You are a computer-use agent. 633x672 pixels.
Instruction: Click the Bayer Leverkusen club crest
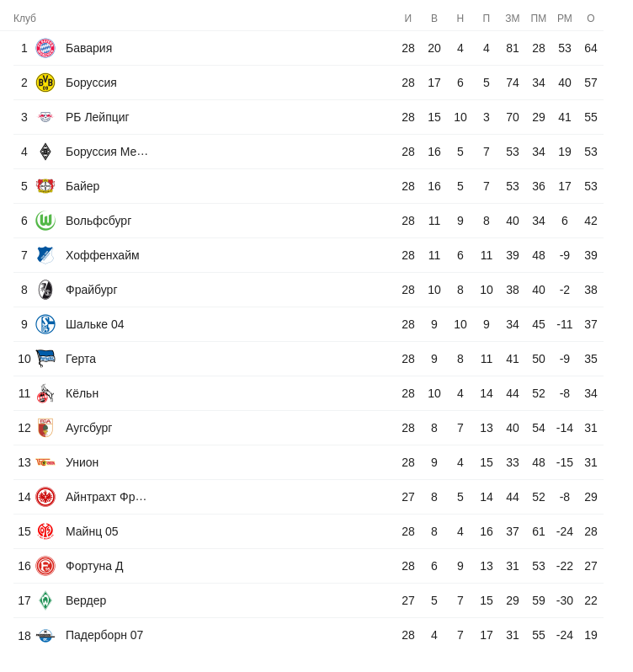click(45, 186)
